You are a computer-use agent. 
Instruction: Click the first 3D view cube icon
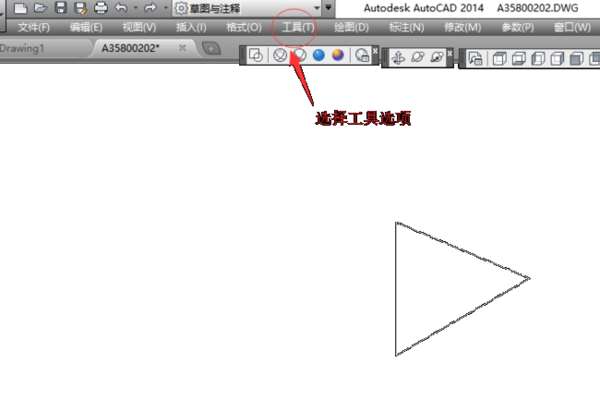coord(499,59)
